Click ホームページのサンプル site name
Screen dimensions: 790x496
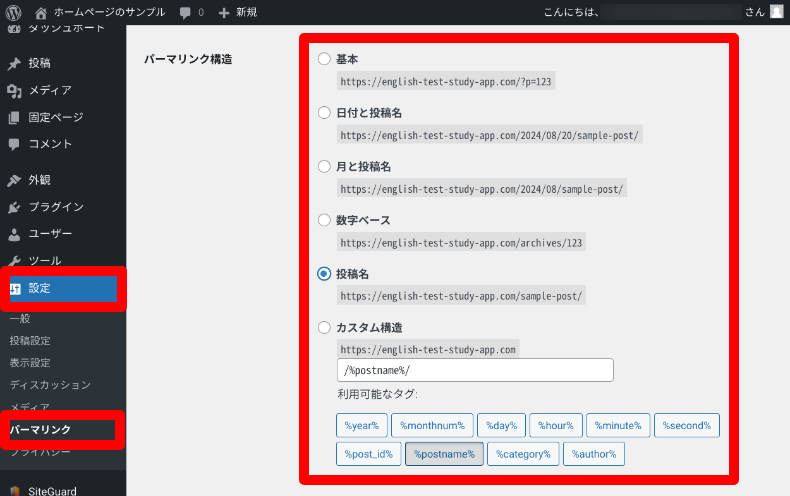109,12
